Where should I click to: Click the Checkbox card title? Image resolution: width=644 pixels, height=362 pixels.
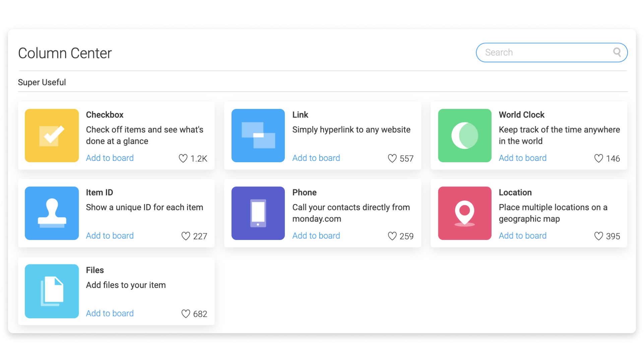[x=105, y=115]
